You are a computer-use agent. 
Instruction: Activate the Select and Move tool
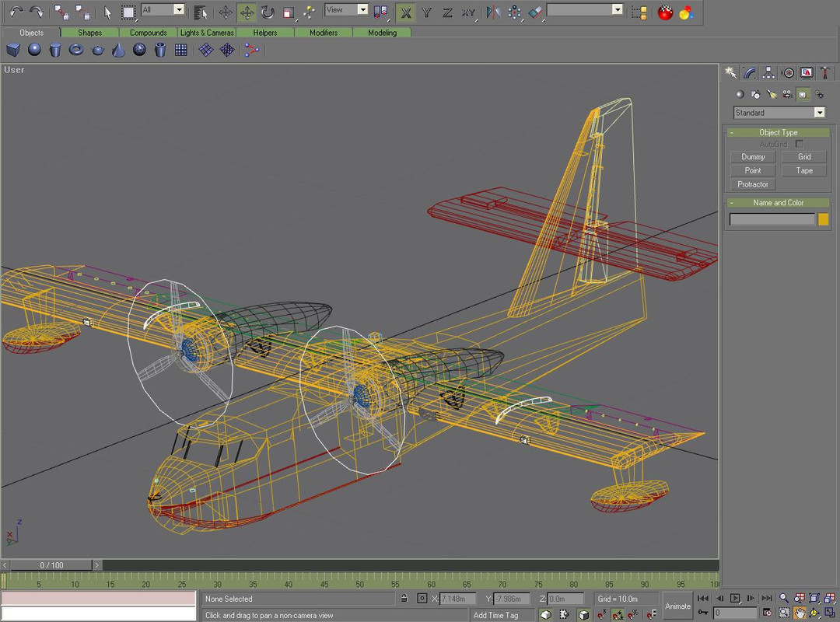(247, 12)
